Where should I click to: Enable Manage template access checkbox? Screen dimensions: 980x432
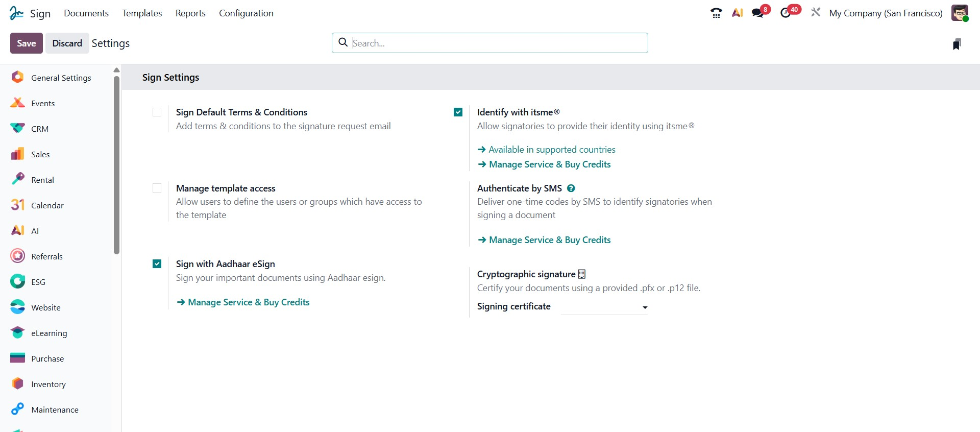[157, 188]
